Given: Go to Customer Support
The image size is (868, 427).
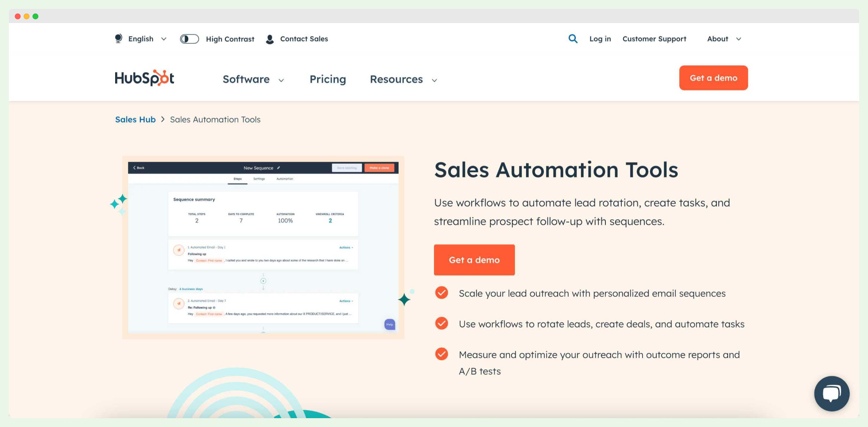Looking at the screenshot, I should [x=654, y=39].
